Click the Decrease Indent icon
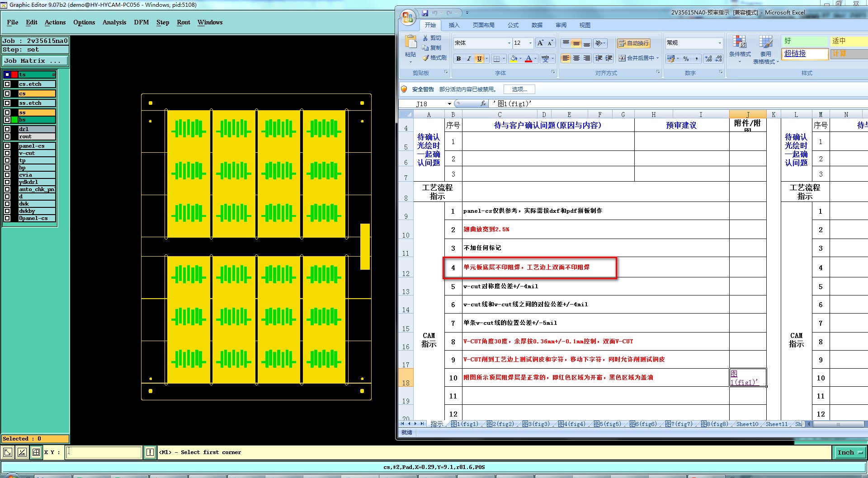868x478 pixels. (599, 58)
